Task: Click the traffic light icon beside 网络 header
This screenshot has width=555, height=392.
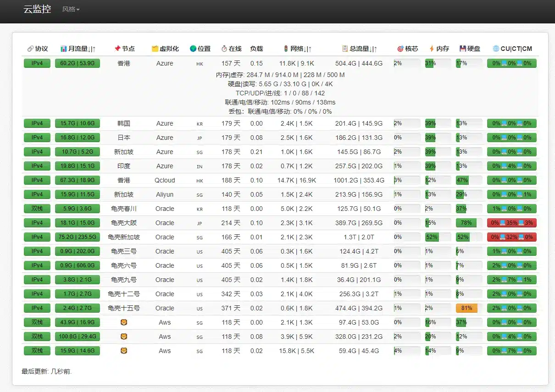Action: point(286,49)
